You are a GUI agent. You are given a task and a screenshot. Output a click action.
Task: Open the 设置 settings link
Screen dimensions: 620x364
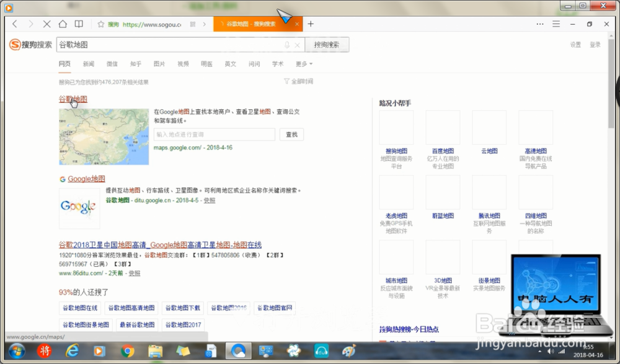pyautogui.click(x=575, y=45)
